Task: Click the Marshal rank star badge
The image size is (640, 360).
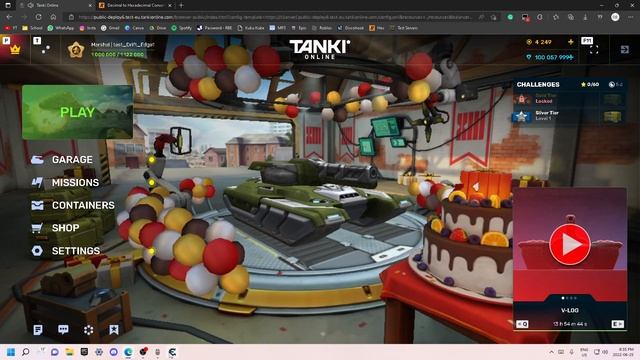Action: [76, 50]
